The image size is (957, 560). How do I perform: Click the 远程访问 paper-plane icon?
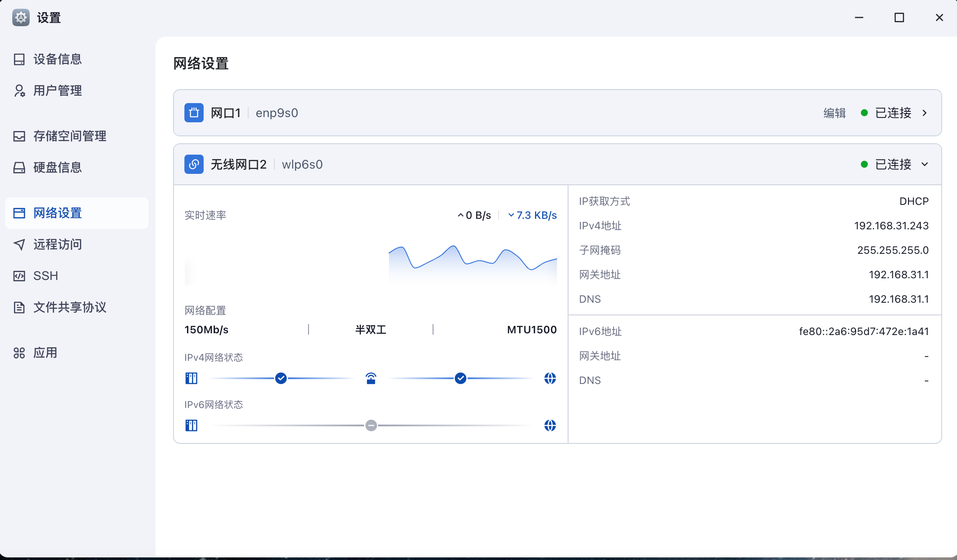coord(19,245)
